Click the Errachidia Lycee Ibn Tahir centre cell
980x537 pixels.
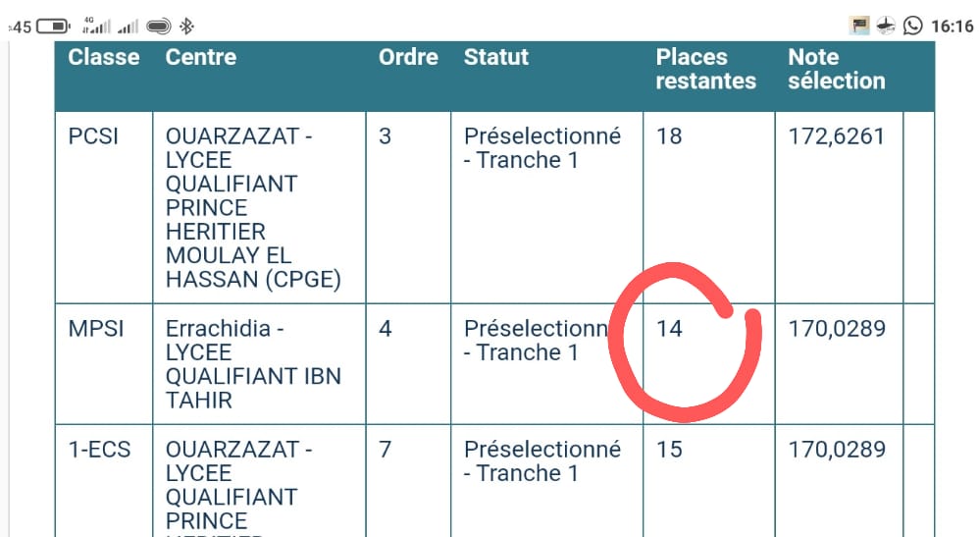252,363
